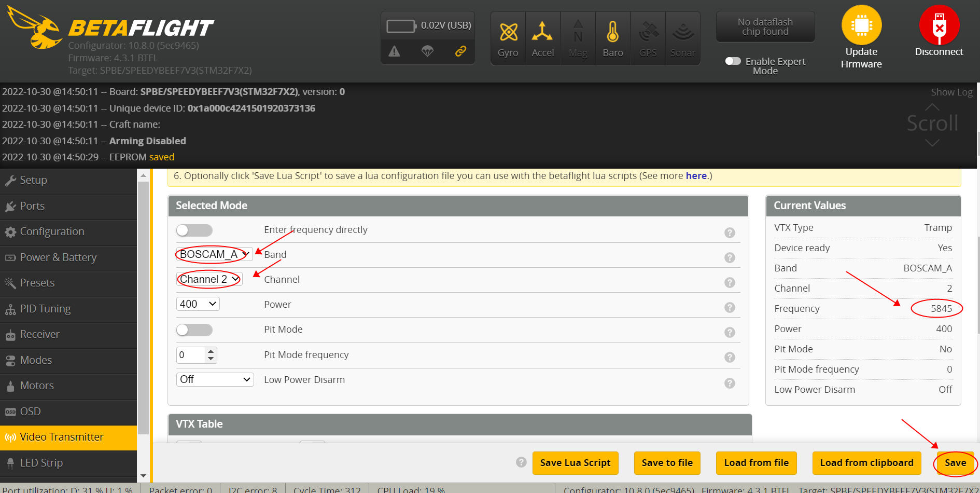This screenshot has width=980, height=493.
Task: Click the yellow link status icon
Action: tap(460, 51)
